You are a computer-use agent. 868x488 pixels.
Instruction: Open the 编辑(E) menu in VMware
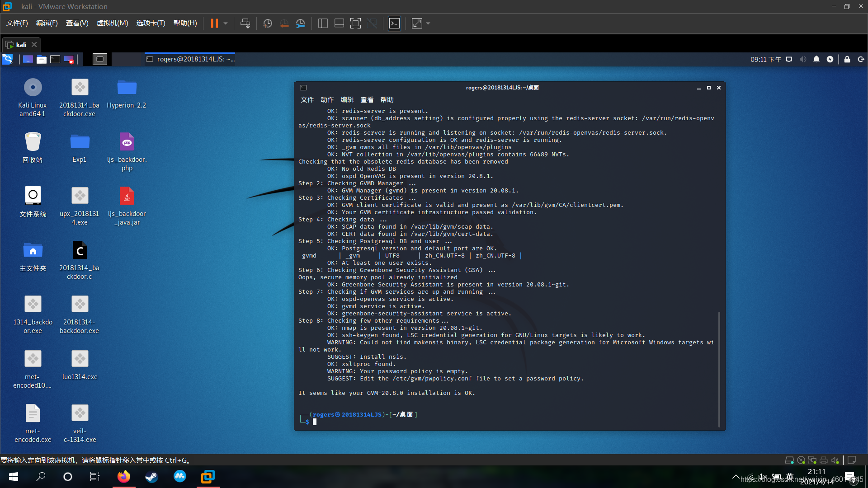(x=47, y=23)
